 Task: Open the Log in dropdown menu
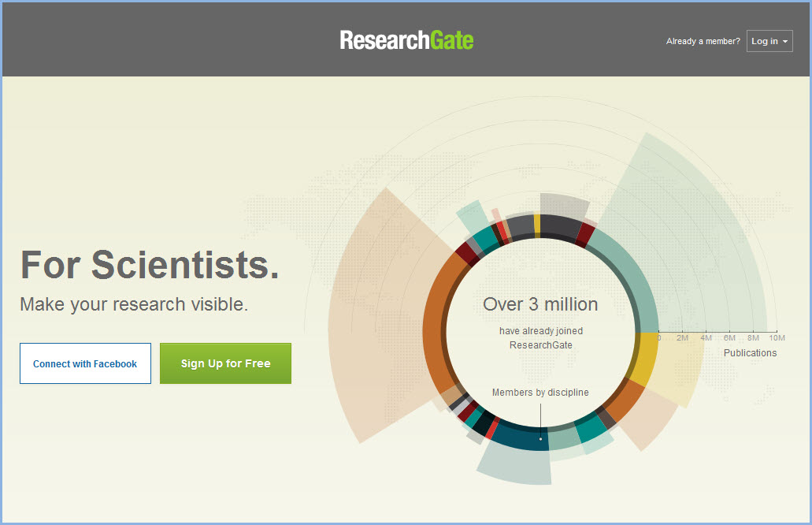point(769,42)
